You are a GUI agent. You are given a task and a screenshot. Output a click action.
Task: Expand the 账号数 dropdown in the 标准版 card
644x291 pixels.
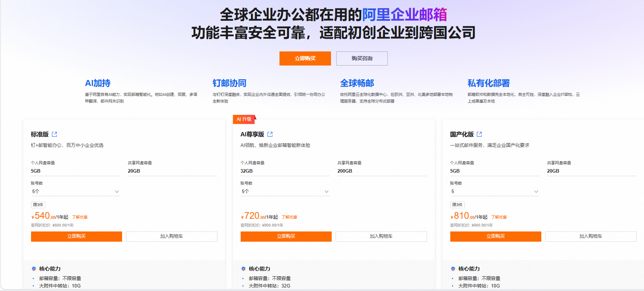pyautogui.click(x=76, y=192)
